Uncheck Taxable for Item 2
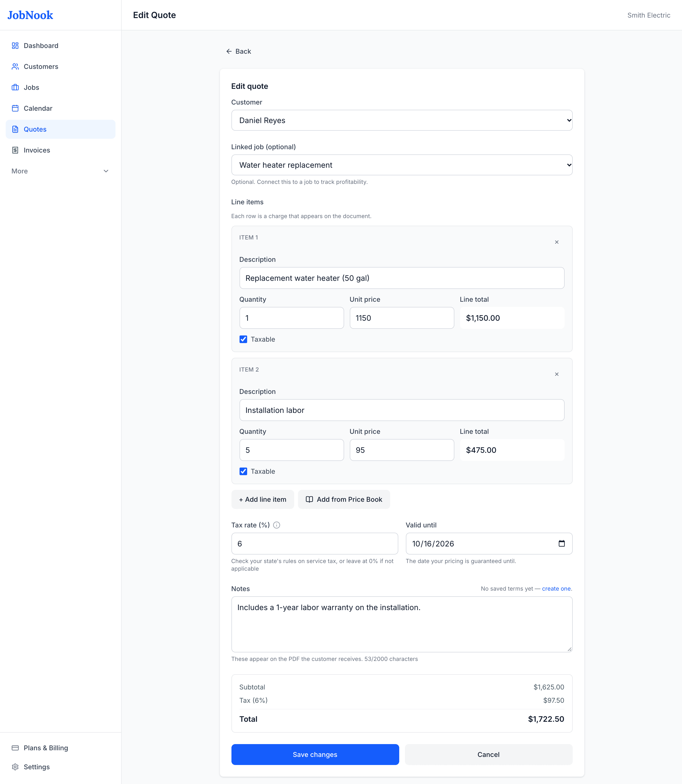 pyautogui.click(x=243, y=471)
